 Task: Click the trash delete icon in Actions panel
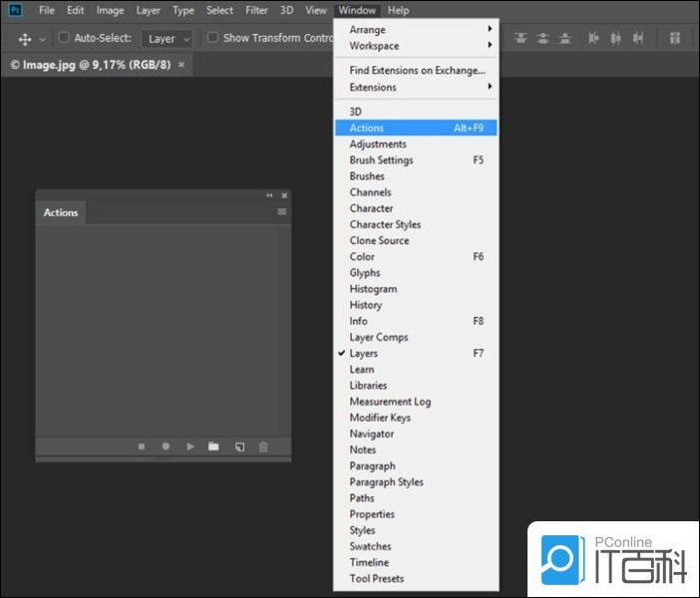click(x=263, y=447)
